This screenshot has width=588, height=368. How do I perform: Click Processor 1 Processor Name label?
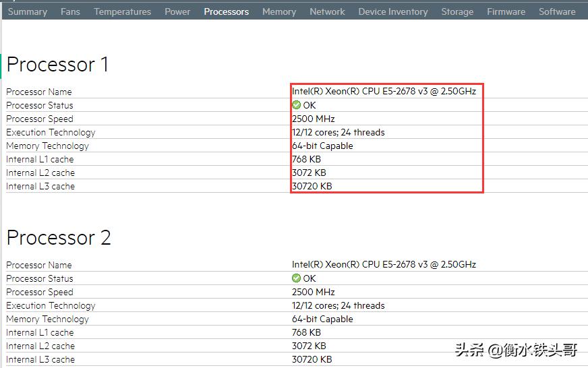click(39, 92)
